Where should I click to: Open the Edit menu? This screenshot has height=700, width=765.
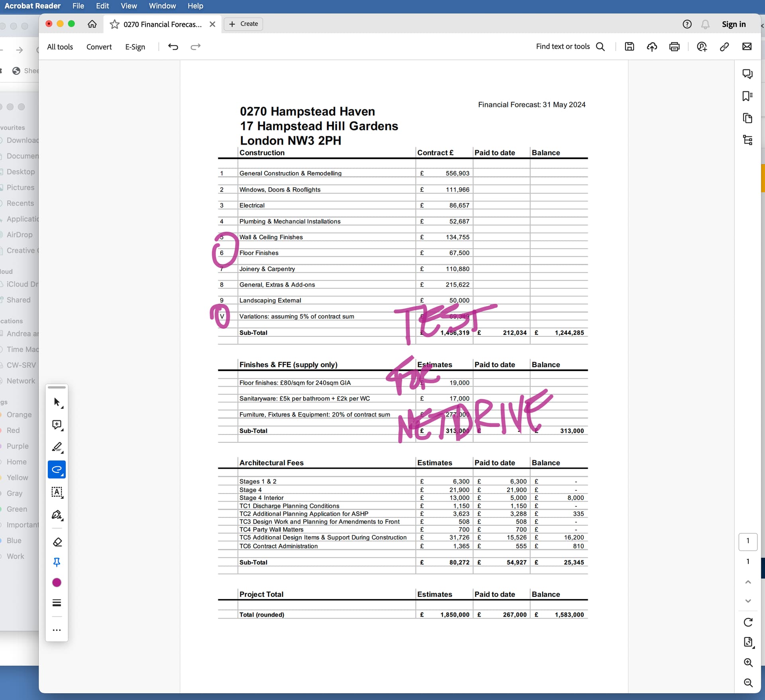pyautogui.click(x=102, y=6)
